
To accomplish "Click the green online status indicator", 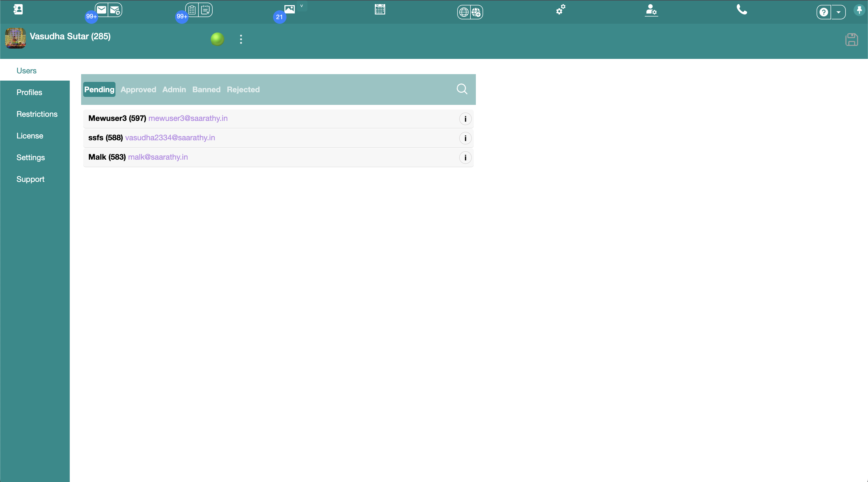I will [217, 39].
